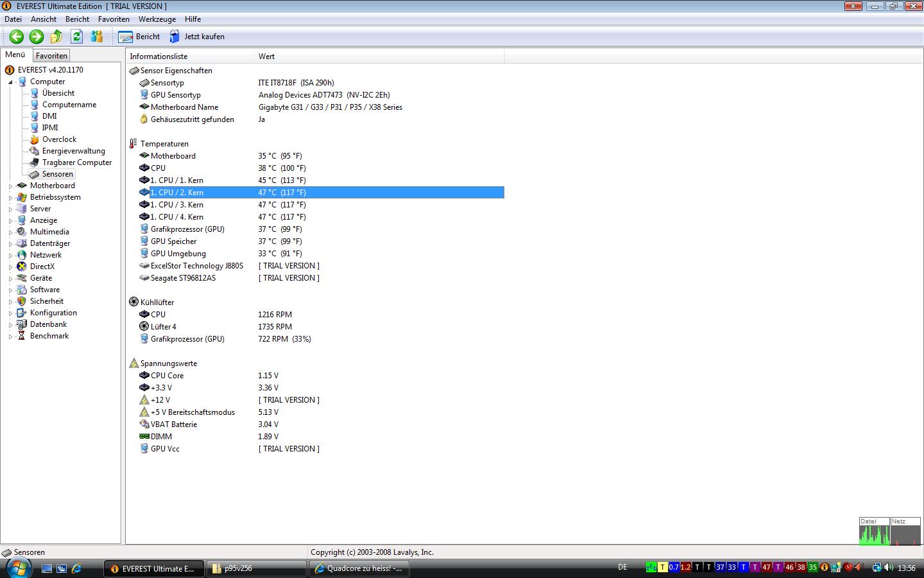Click the Wert column header
Screen dimensions: 924x578
click(379, 57)
